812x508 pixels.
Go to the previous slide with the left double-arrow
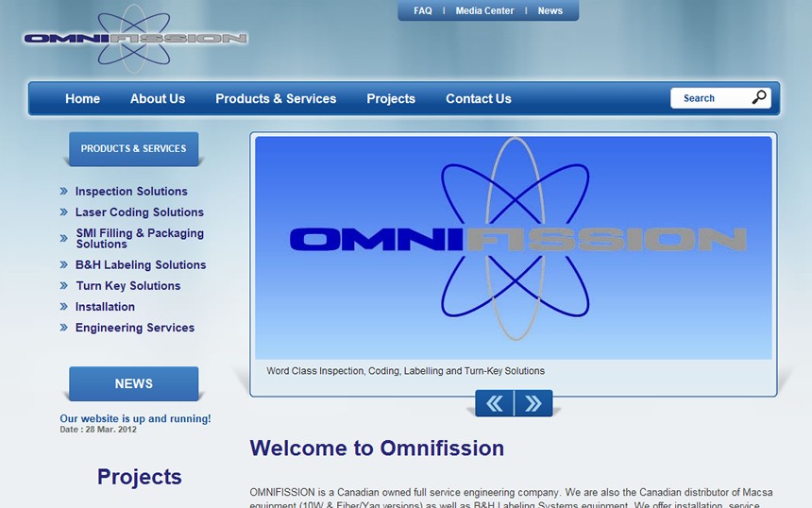495,403
